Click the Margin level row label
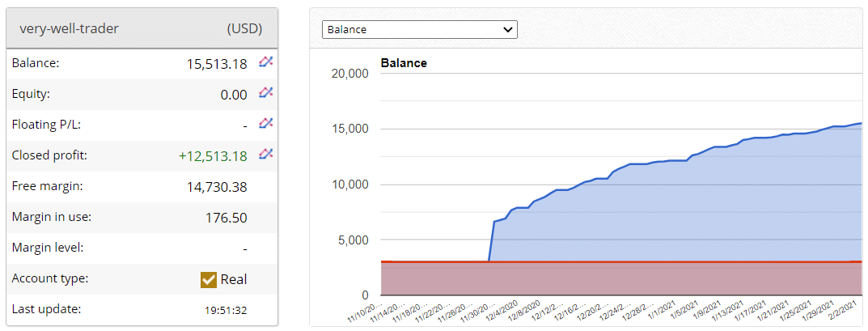Image resolution: width=868 pixels, height=331 pixels. (x=48, y=248)
